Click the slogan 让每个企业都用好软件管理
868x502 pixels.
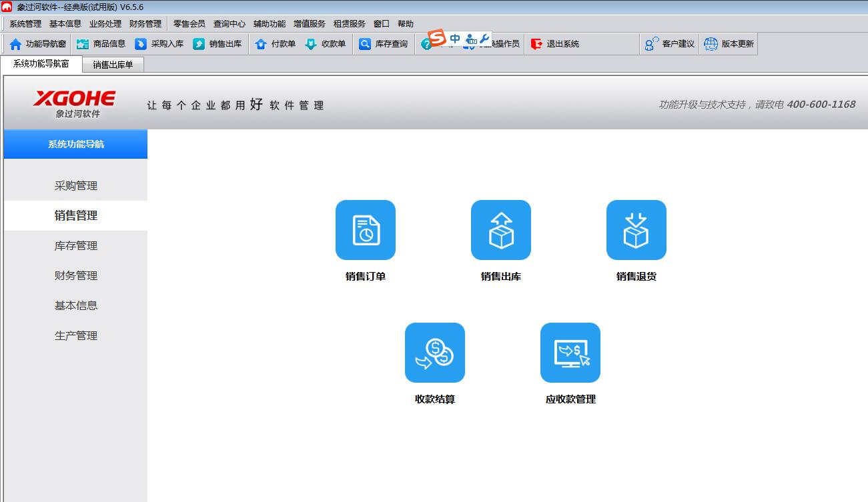236,105
